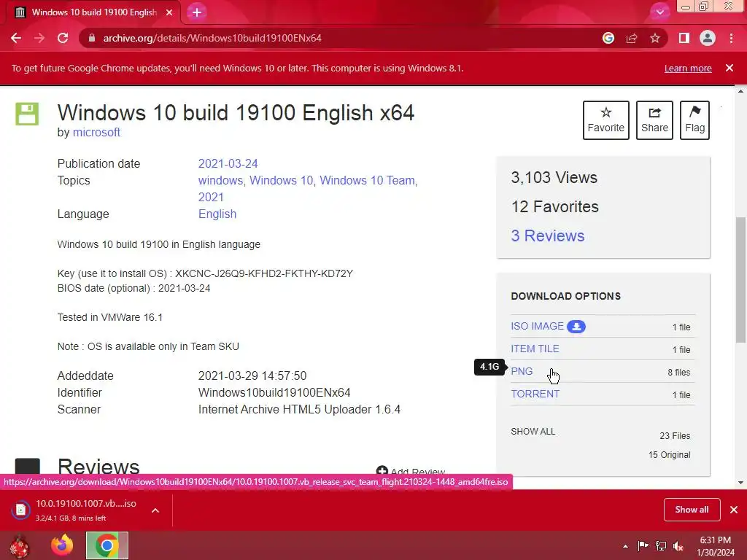This screenshot has height=560, width=747.
Task: Select the Windows 10 build 19100 tab
Action: pos(93,12)
